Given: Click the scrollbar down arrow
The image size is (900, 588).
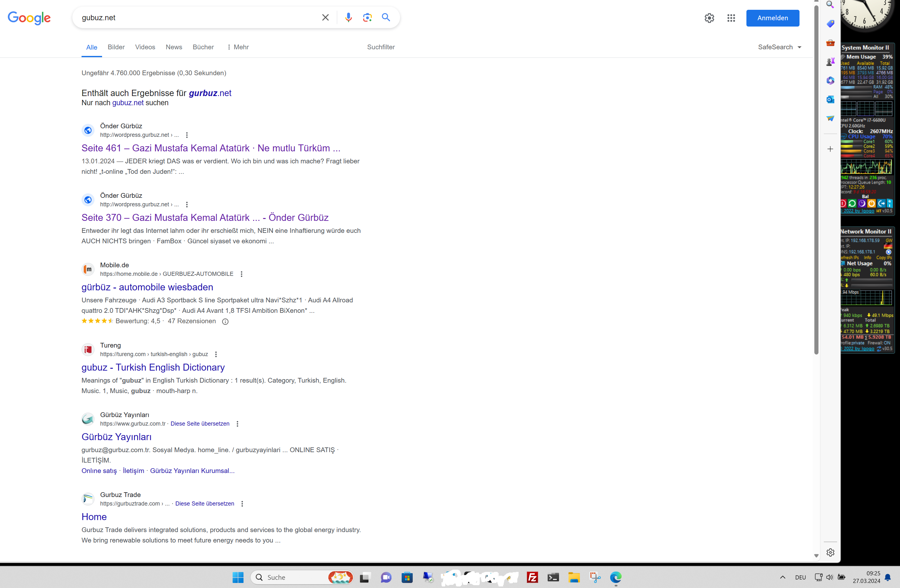Looking at the screenshot, I should pos(816,555).
